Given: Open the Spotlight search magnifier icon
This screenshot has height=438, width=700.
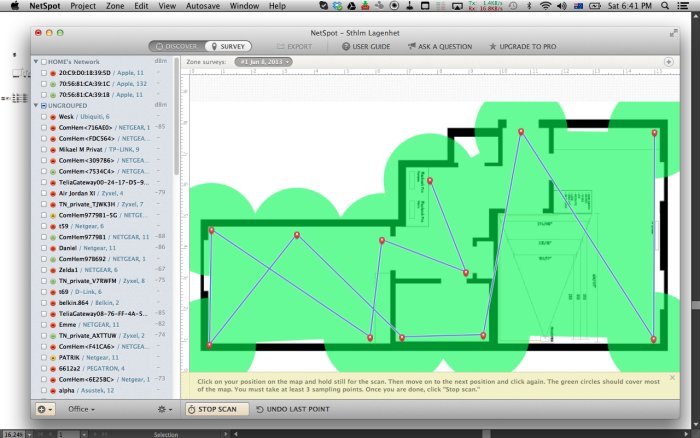Looking at the screenshot, I should (x=665, y=6).
